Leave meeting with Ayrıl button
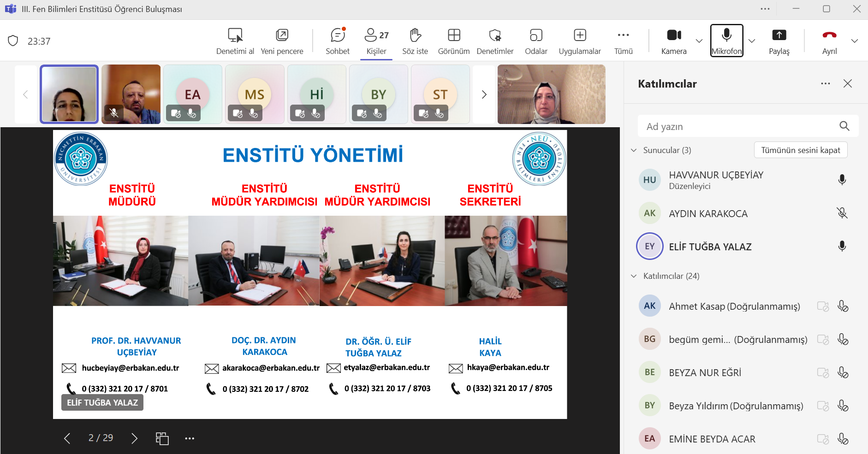The width and height of the screenshot is (868, 454). 829,41
